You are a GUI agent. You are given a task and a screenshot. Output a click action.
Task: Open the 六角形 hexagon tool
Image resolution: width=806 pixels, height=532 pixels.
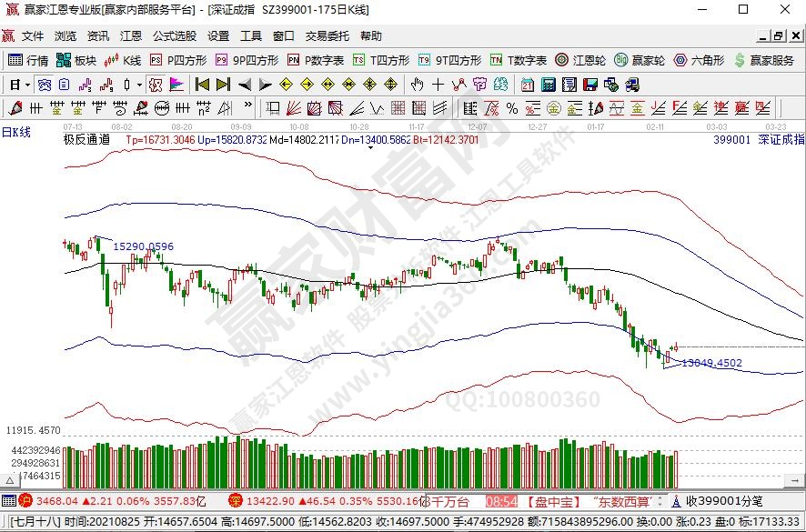(x=698, y=60)
